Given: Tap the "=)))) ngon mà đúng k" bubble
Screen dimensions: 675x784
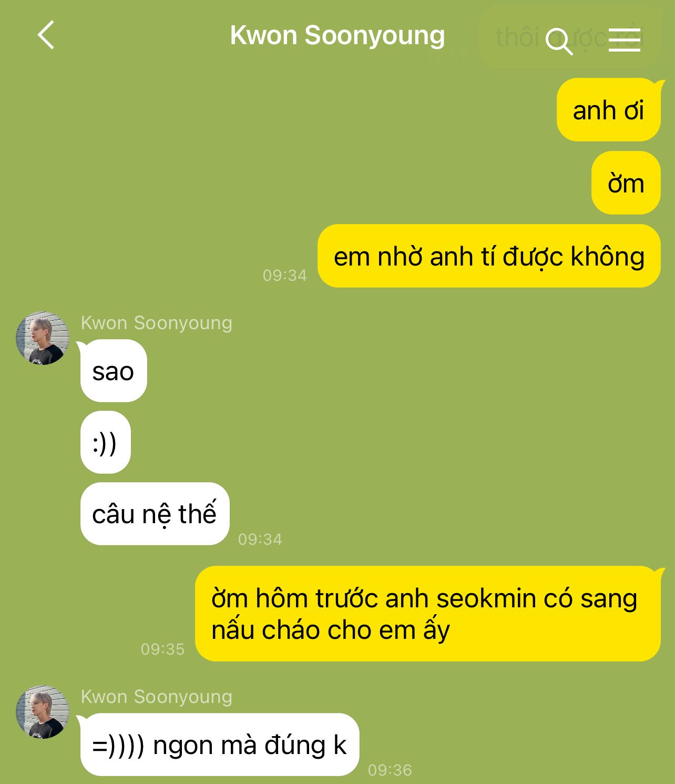Looking at the screenshot, I should pos(219,745).
